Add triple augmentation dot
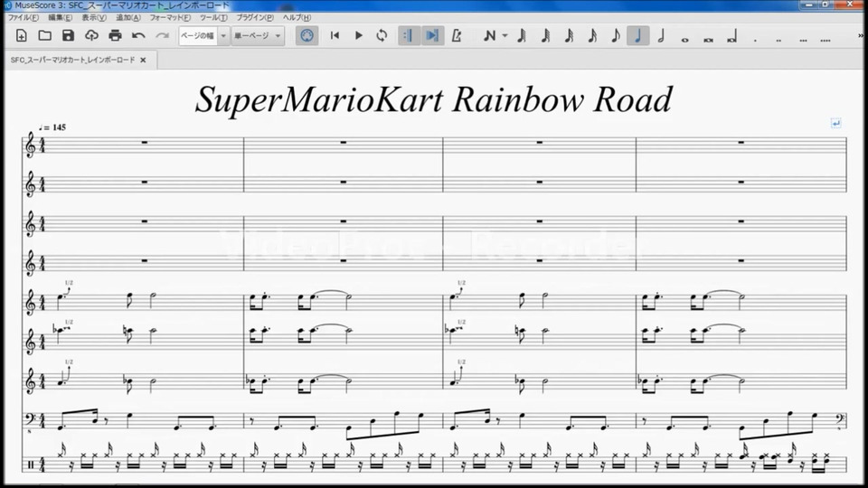The height and width of the screenshot is (488, 868). (803, 39)
